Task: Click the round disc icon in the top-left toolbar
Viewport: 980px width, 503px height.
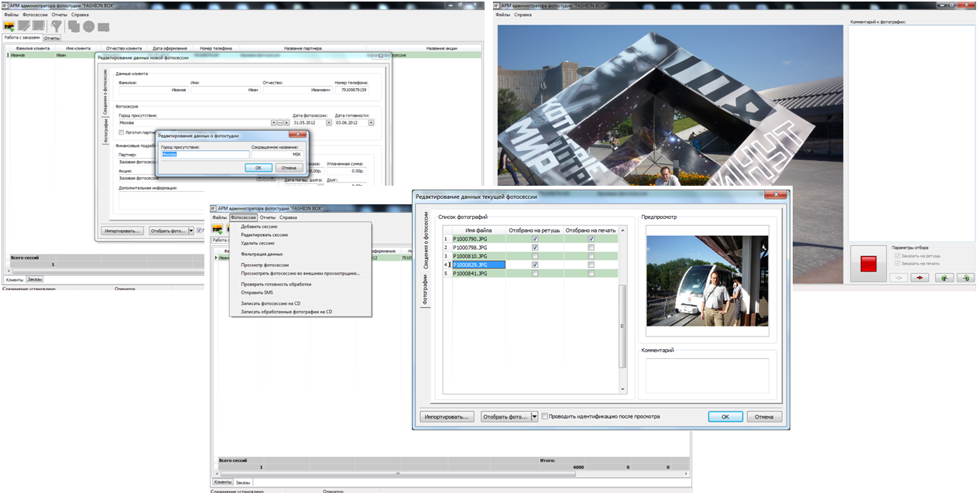Action: click(x=88, y=26)
